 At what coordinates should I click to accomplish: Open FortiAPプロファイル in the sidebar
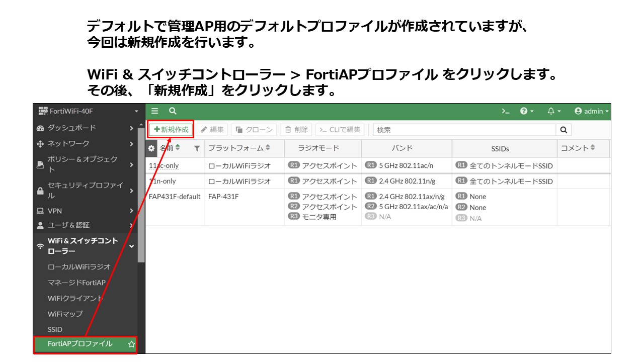click(x=79, y=344)
